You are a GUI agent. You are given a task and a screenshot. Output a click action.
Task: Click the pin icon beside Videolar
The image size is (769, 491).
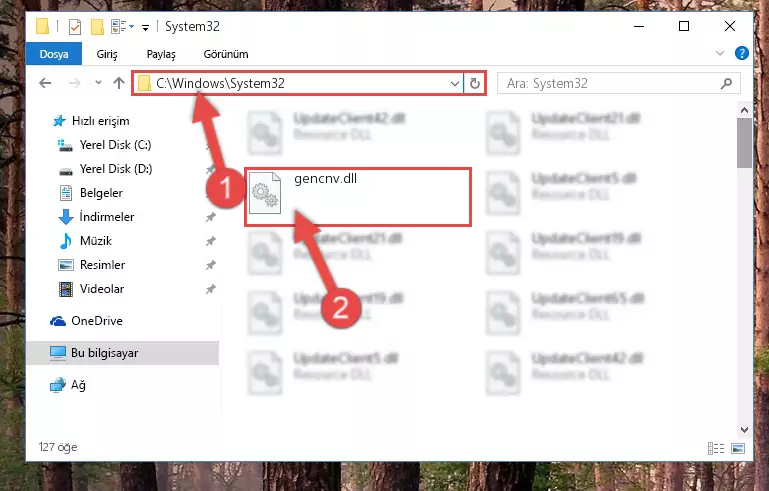[x=210, y=289]
